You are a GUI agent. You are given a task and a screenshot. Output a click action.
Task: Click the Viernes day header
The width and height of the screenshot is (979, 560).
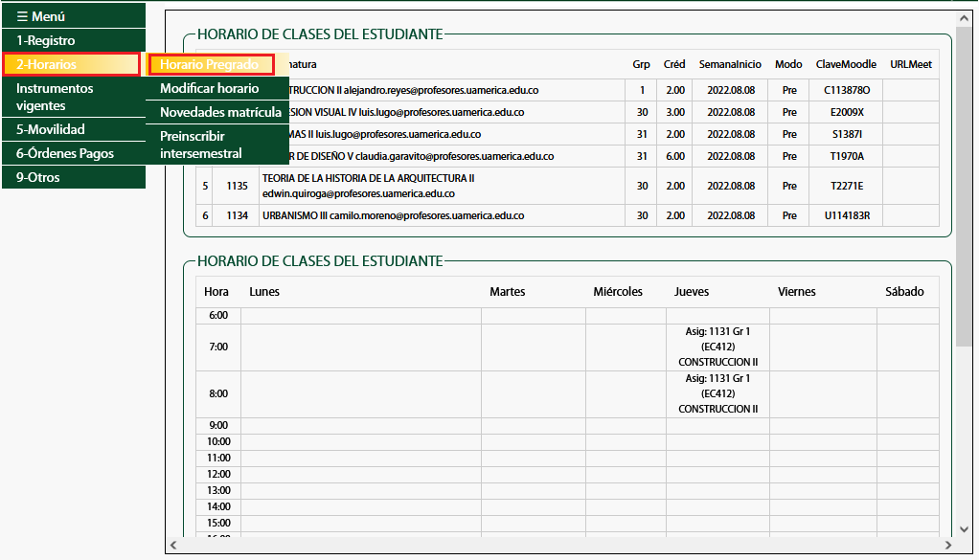pos(797,292)
